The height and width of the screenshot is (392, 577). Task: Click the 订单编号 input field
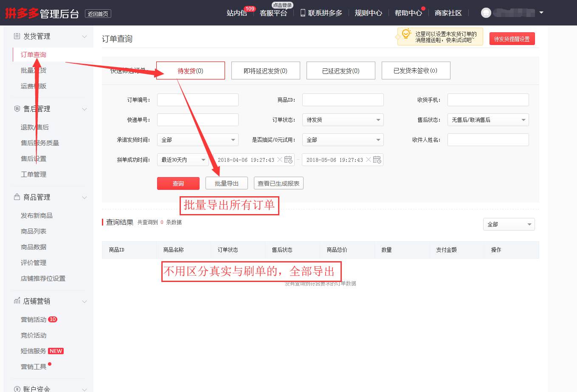click(x=198, y=100)
